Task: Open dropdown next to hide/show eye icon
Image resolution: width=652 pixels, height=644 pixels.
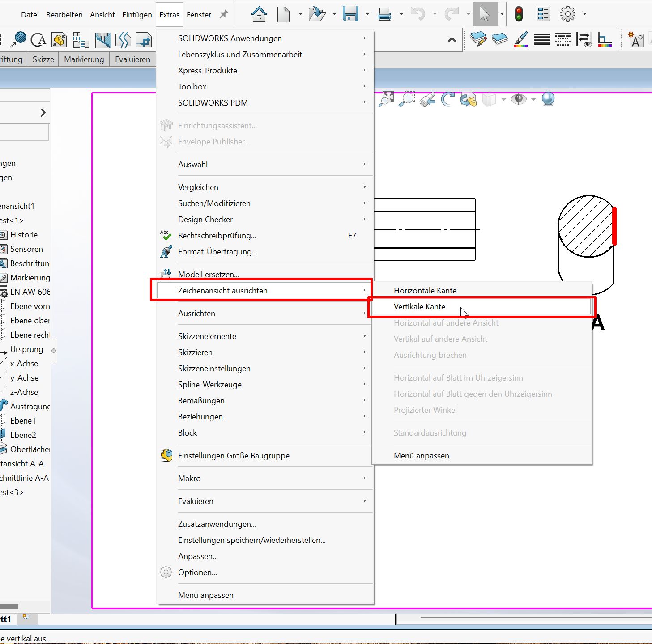Action: click(533, 99)
